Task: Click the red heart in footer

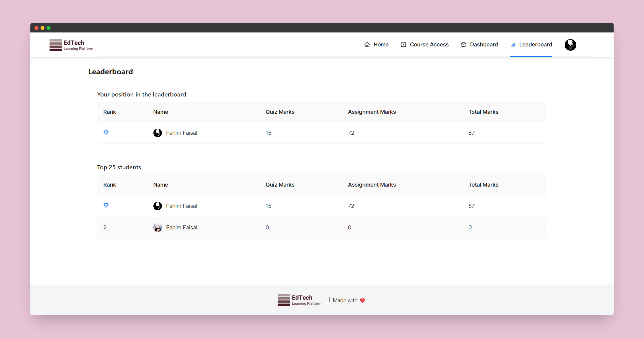Action: pos(362,300)
